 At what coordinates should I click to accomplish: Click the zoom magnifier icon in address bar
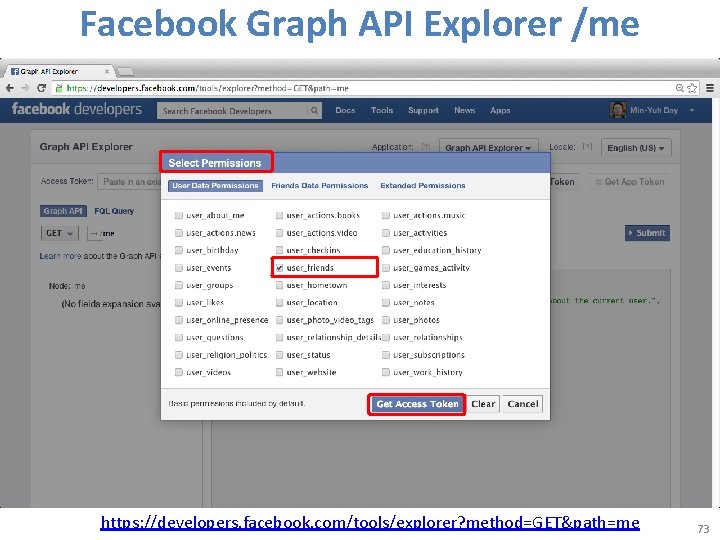[680, 88]
